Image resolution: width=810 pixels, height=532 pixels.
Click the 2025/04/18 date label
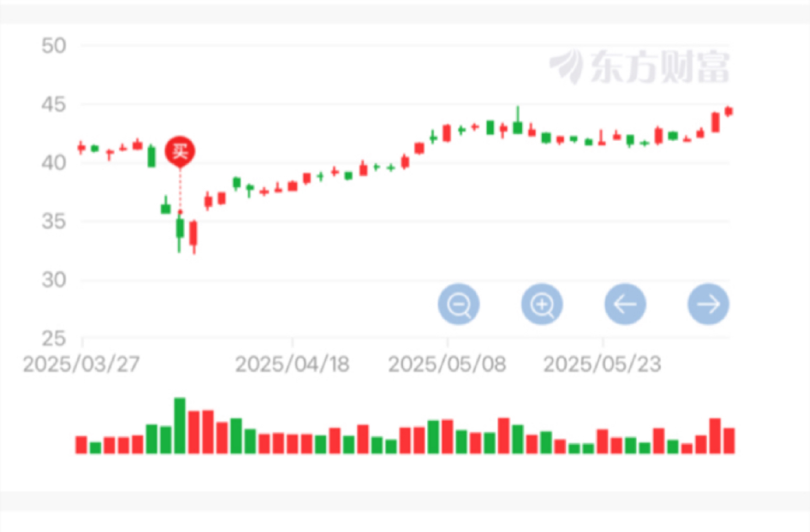click(292, 364)
